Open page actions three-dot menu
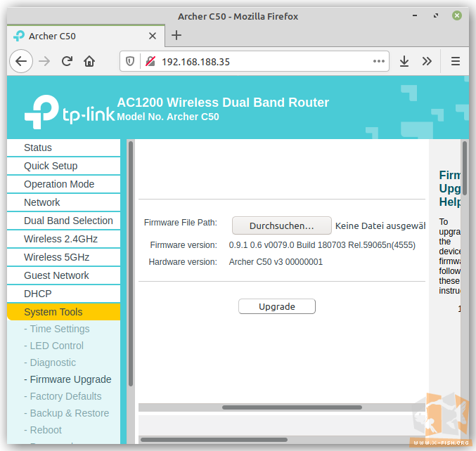 point(378,61)
